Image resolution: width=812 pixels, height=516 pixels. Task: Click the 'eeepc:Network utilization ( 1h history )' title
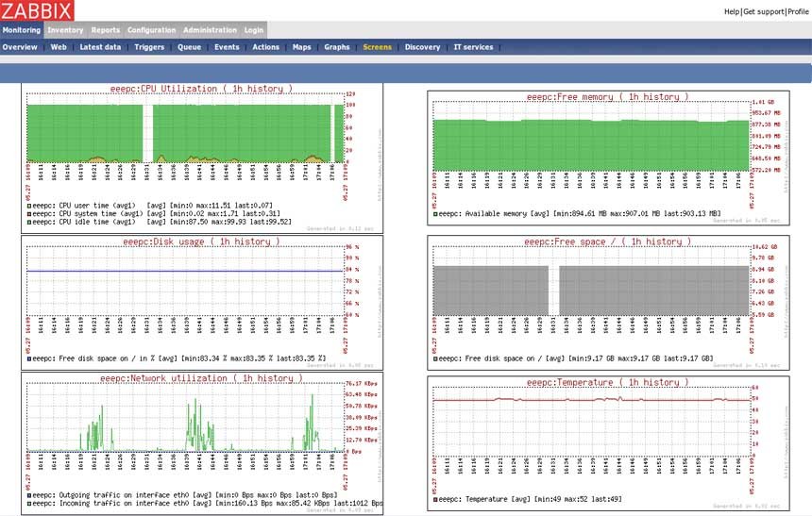click(201, 378)
